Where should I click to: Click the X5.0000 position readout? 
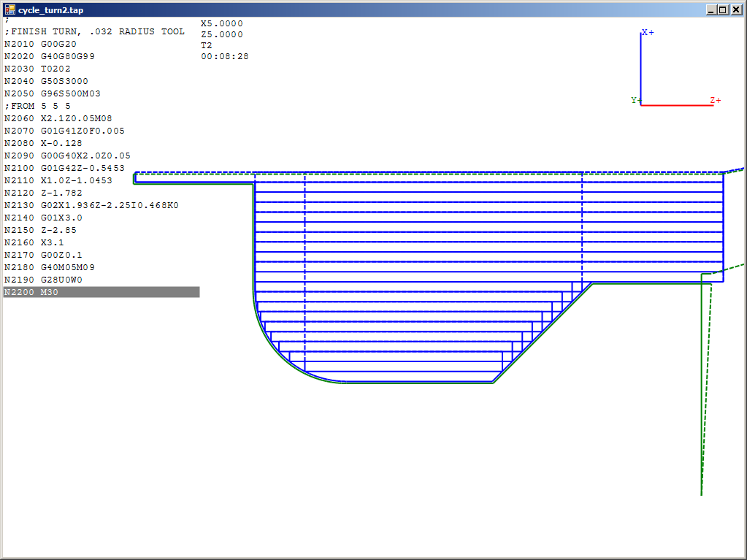click(x=222, y=23)
